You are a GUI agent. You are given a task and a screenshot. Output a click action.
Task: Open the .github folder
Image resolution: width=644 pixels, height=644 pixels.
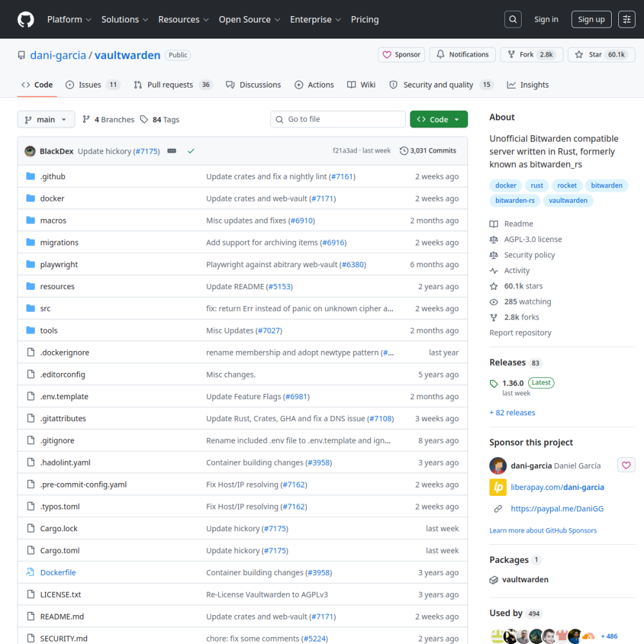[x=53, y=176]
